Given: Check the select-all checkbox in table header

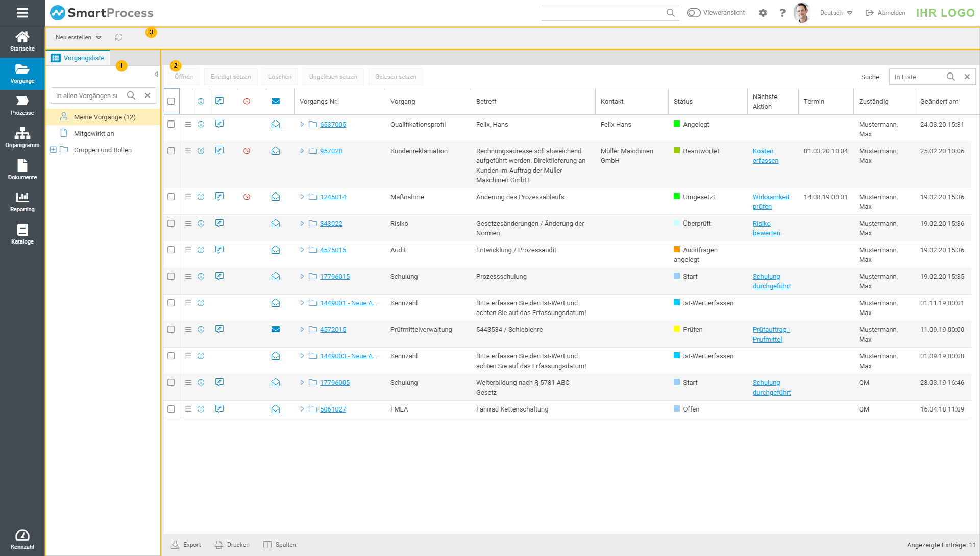Looking at the screenshot, I should [171, 102].
